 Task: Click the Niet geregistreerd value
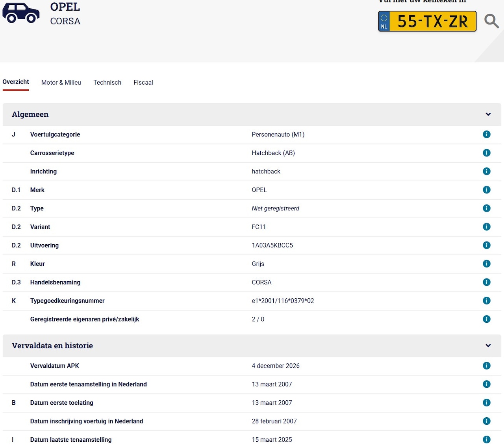pyautogui.click(x=276, y=208)
